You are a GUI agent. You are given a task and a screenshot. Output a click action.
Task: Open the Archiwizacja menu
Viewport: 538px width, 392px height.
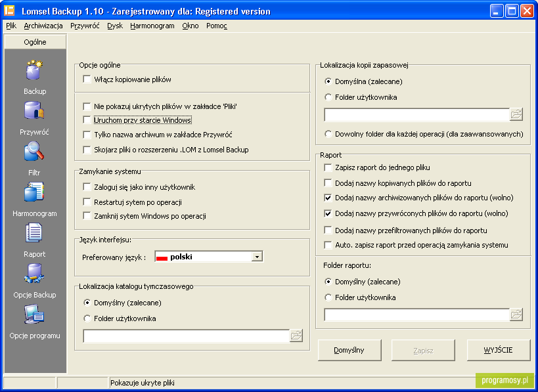click(43, 26)
